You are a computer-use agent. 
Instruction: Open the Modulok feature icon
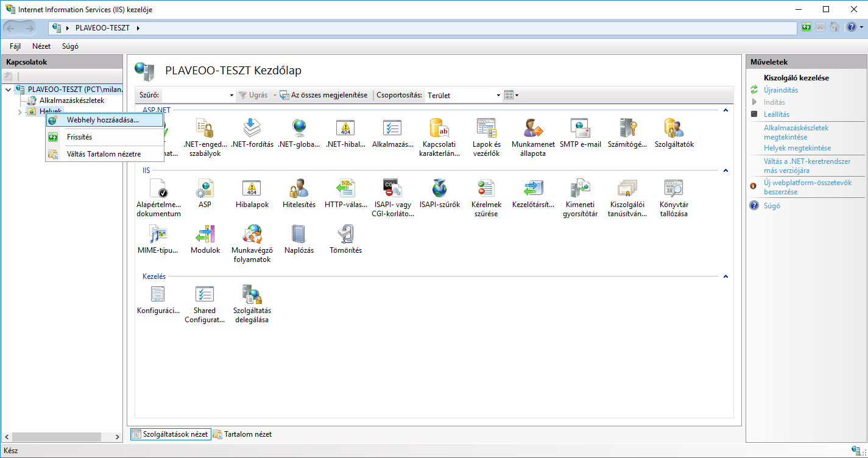tap(205, 234)
